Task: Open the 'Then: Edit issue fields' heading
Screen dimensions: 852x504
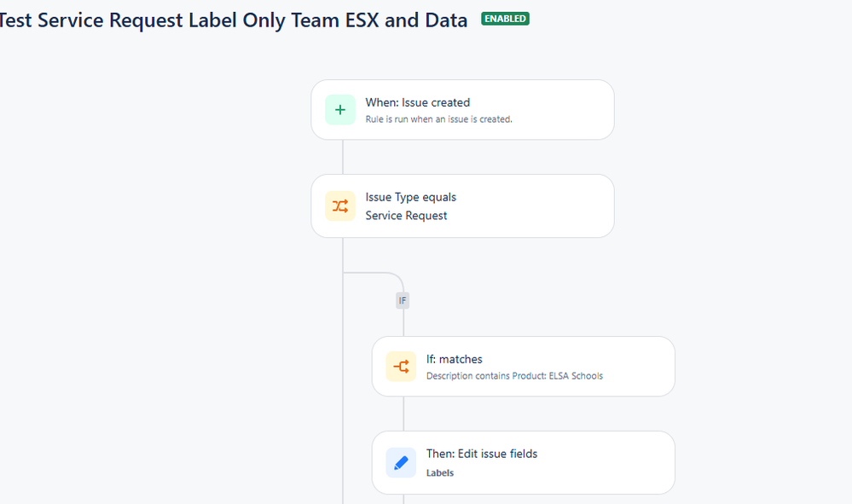Action: 482,454
